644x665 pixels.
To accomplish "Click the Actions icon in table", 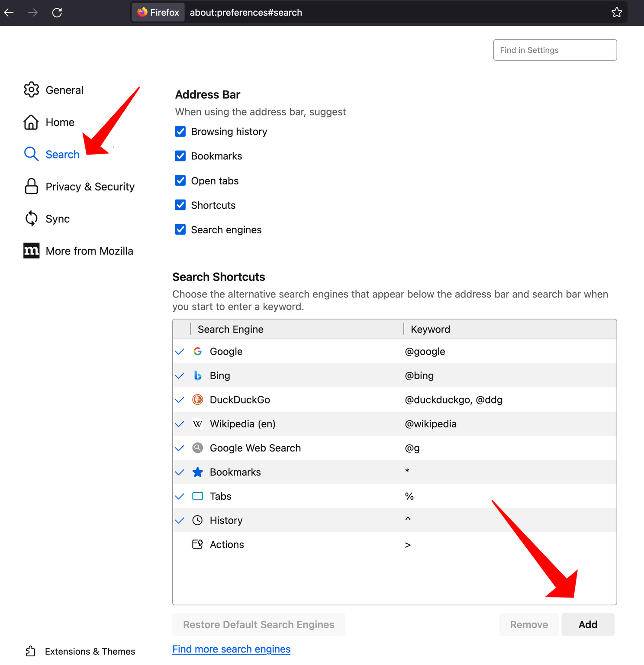I will (x=198, y=544).
